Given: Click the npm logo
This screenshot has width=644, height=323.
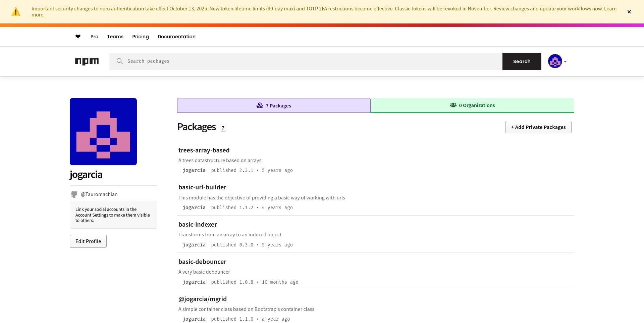Looking at the screenshot, I should (87, 61).
